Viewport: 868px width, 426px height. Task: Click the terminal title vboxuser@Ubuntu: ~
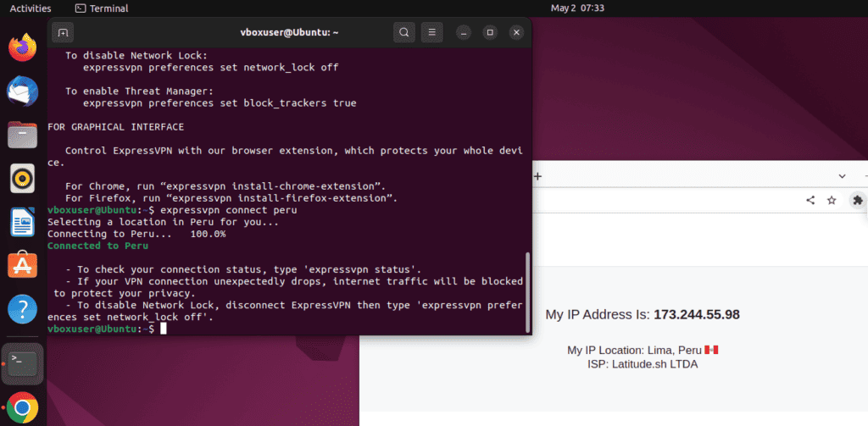(x=289, y=33)
